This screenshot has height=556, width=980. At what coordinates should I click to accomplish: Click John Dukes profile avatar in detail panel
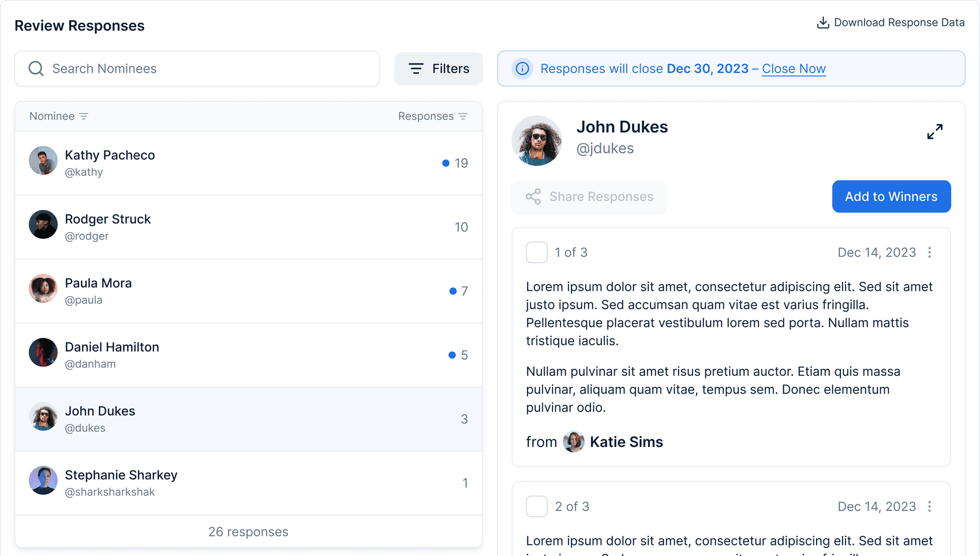(x=537, y=141)
